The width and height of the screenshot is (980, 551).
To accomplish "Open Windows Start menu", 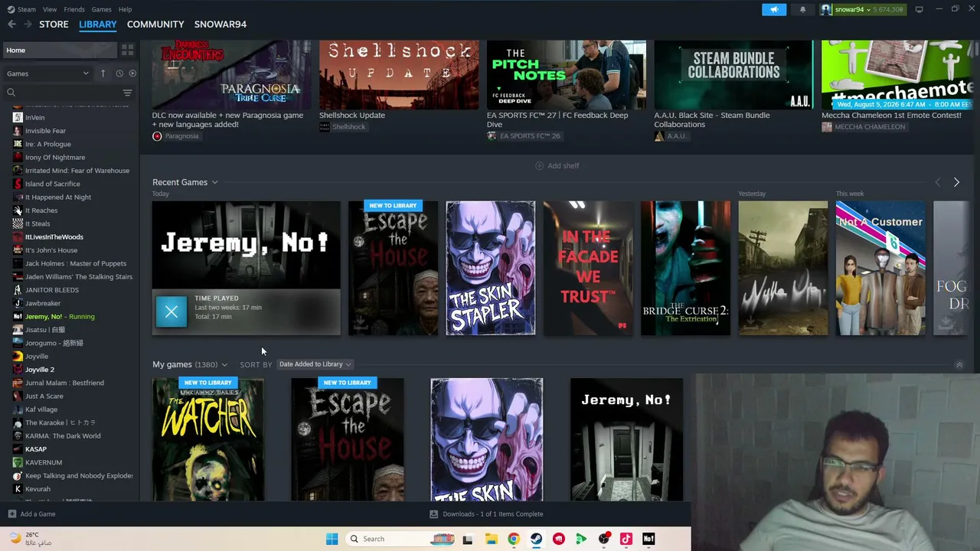I will coord(332,539).
